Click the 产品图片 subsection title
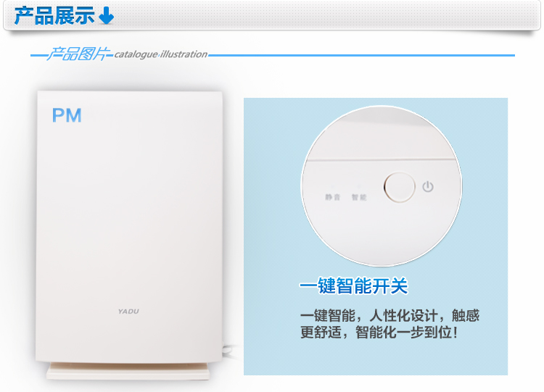Viewport: 544px width, 392px height. [78, 54]
